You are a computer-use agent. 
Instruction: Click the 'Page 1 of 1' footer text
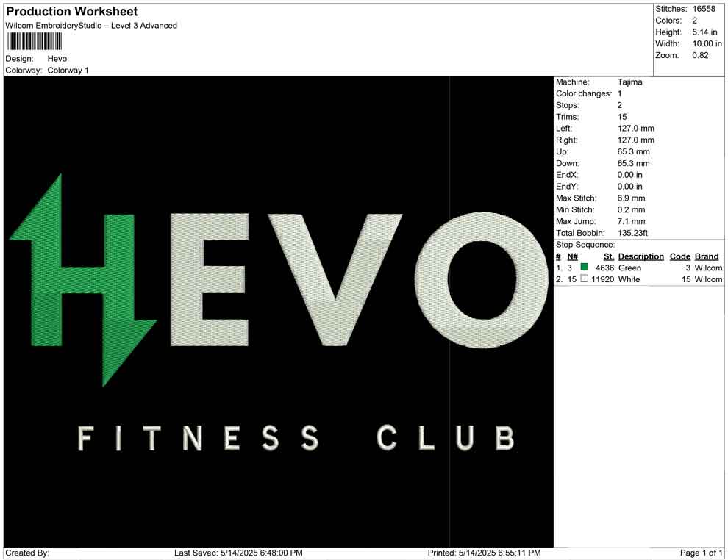701,553
